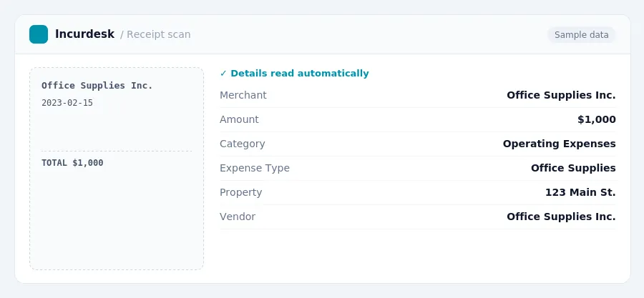Click the Vendor field label
644x298 pixels.
click(x=238, y=217)
